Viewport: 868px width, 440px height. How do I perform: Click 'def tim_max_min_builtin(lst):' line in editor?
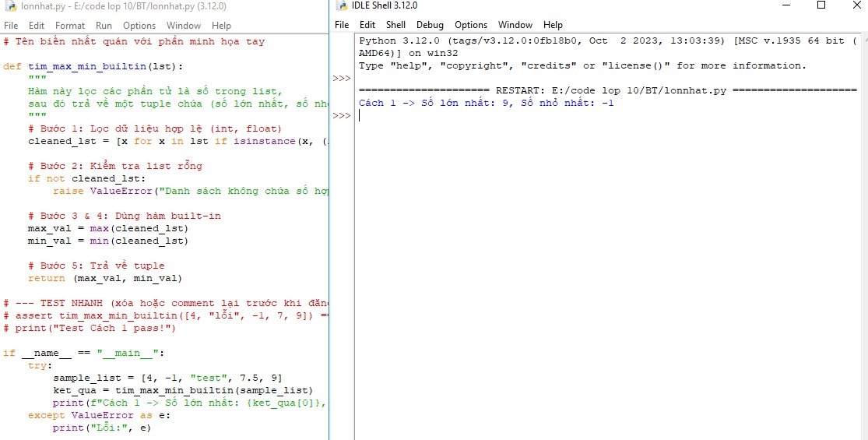tap(93, 66)
